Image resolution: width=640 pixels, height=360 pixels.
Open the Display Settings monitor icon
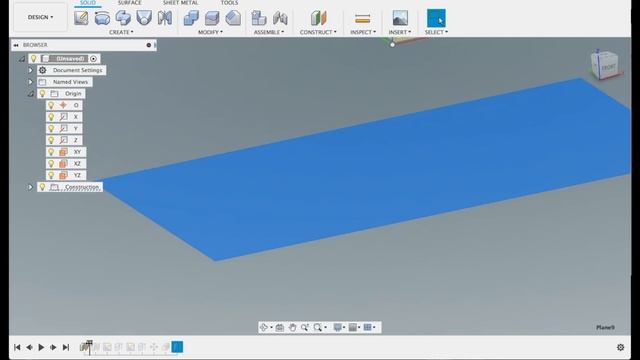(338, 327)
